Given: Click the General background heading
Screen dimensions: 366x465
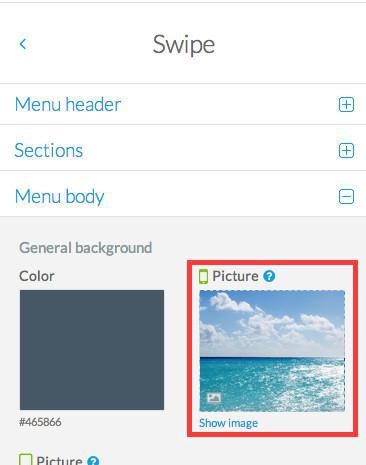Looking at the screenshot, I should 86,248.
